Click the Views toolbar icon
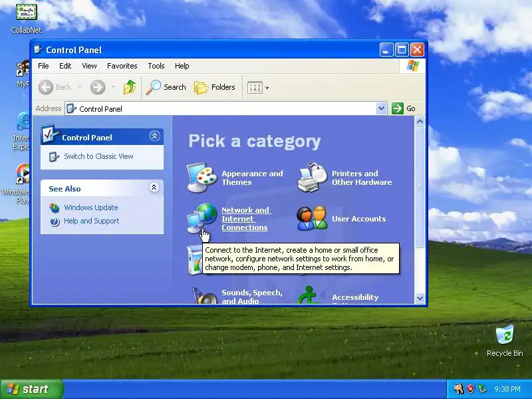The image size is (532, 399). [x=255, y=88]
